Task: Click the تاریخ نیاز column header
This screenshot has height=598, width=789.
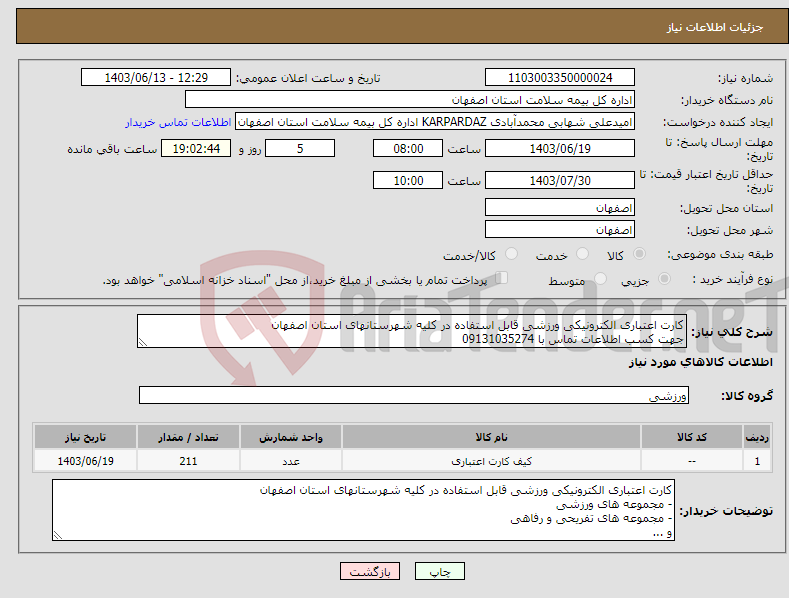Action: [x=86, y=437]
